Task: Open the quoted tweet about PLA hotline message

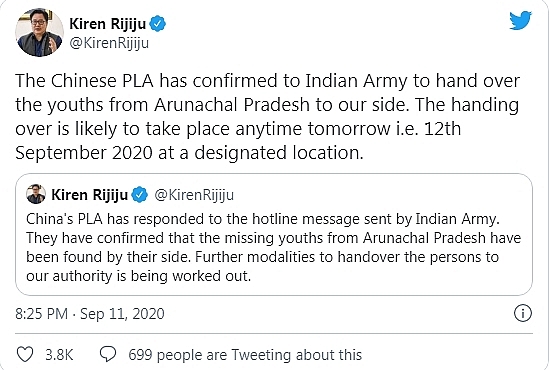Action: pos(274,234)
